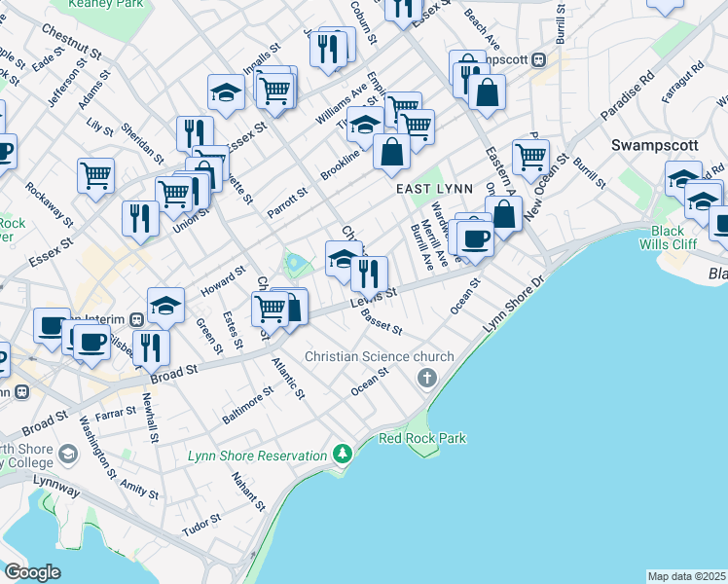
Task: Click the Lynn Shore Reservation tree icon
Action: [343, 454]
